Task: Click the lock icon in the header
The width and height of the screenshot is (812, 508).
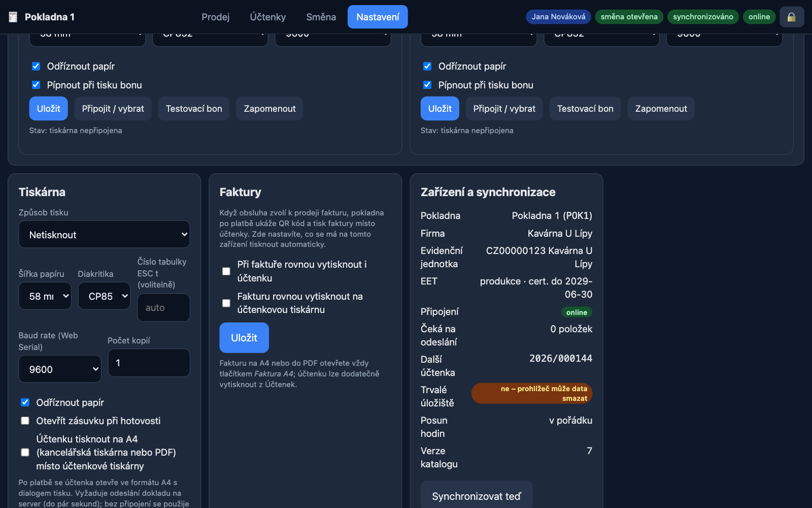Action: (792, 17)
